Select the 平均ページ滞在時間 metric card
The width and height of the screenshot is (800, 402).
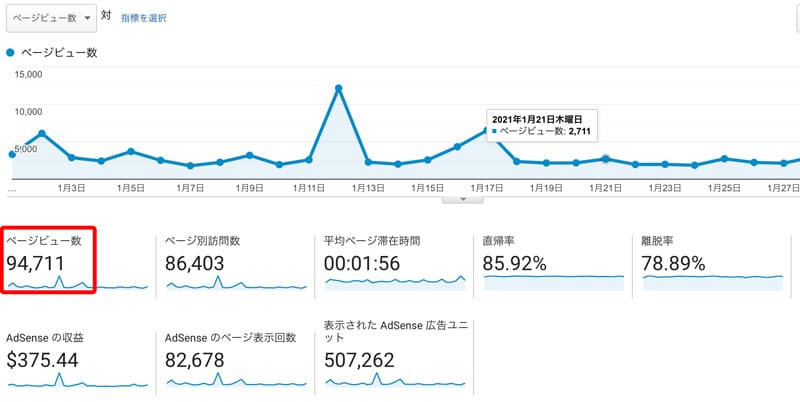pos(394,263)
